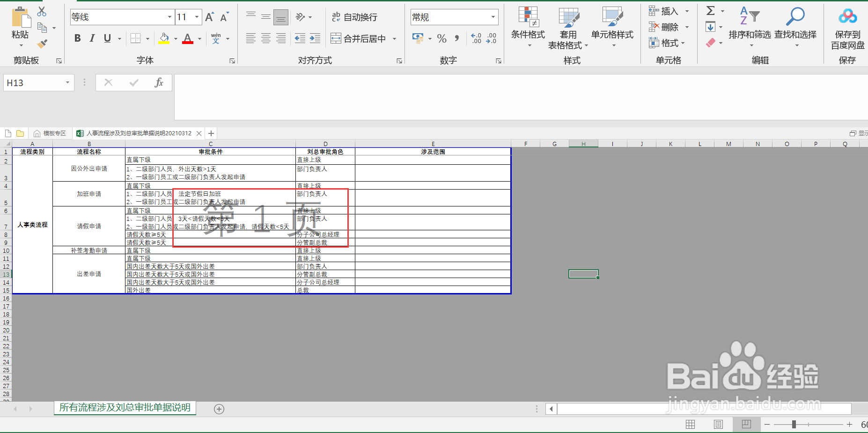Zoom in with plus button

(850, 425)
